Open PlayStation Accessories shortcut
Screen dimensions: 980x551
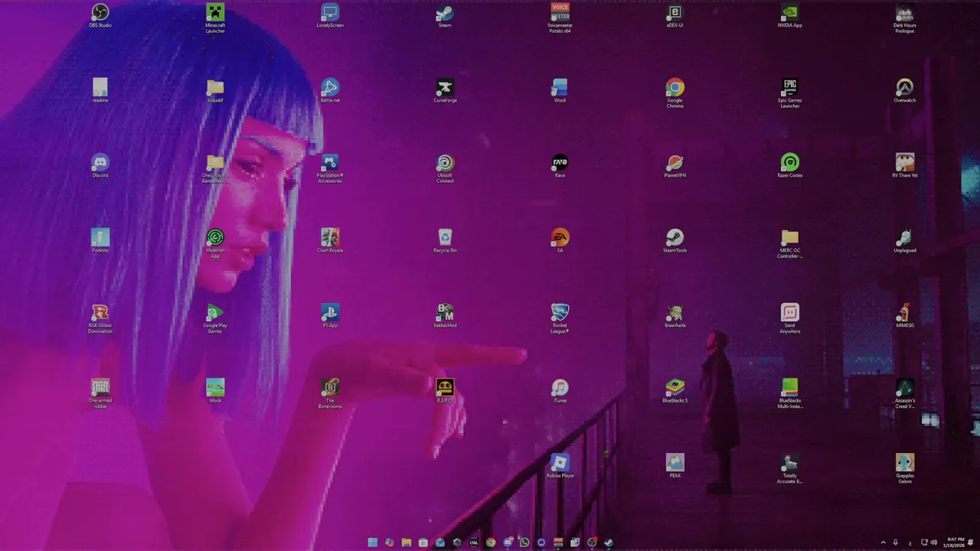(330, 168)
